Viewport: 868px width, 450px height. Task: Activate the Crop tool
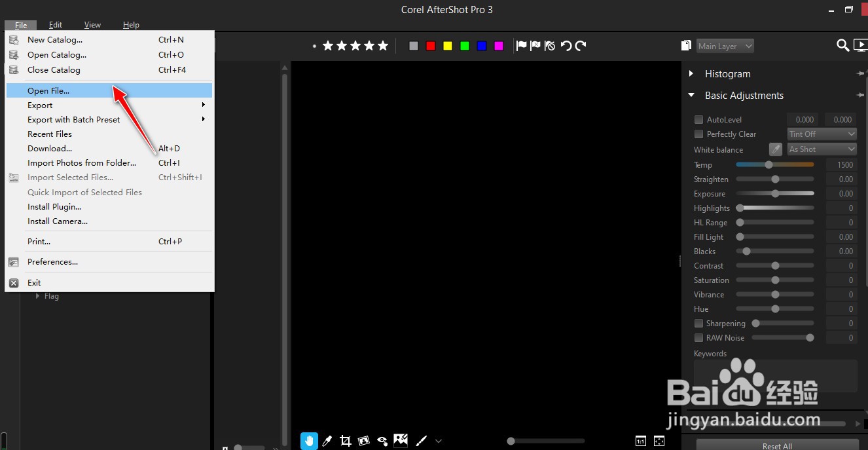tap(346, 441)
